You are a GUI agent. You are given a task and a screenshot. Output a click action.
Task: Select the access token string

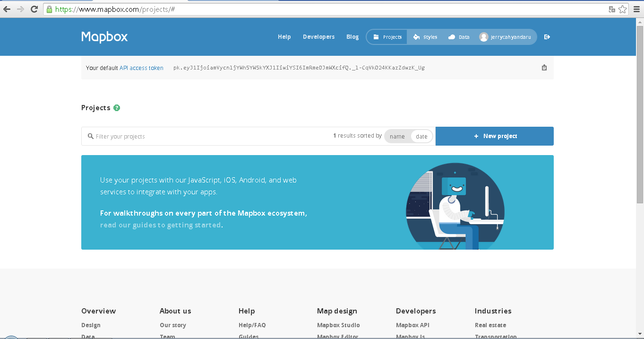pos(299,68)
